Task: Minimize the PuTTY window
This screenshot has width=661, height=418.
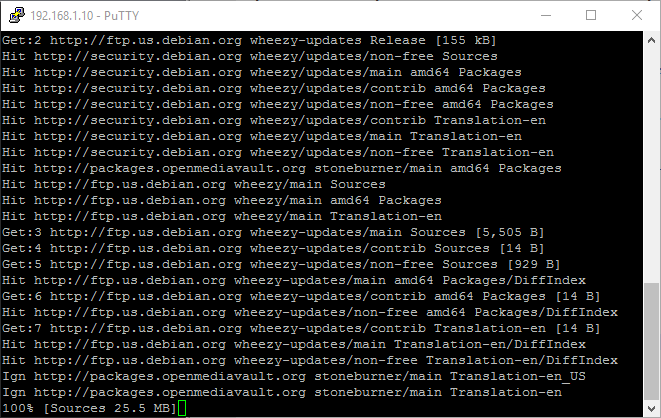Action: click(546, 16)
